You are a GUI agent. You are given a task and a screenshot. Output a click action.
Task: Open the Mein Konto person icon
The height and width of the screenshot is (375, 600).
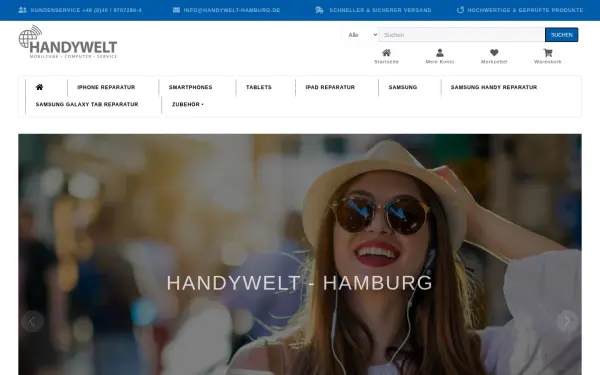coord(440,53)
